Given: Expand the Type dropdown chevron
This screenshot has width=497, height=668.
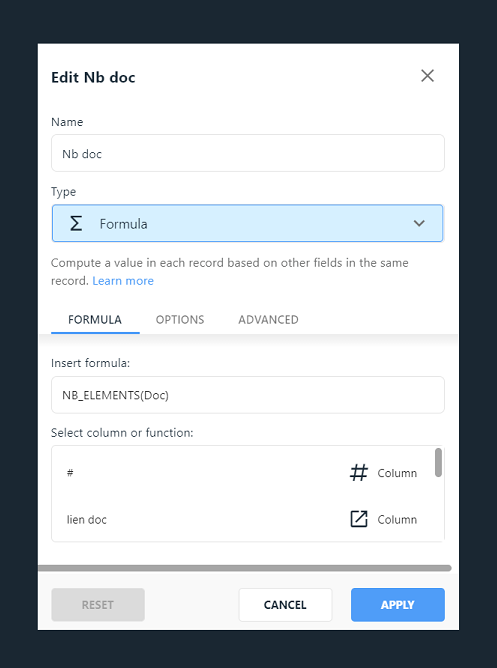Looking at the screenshot, I should pos(419,223).
